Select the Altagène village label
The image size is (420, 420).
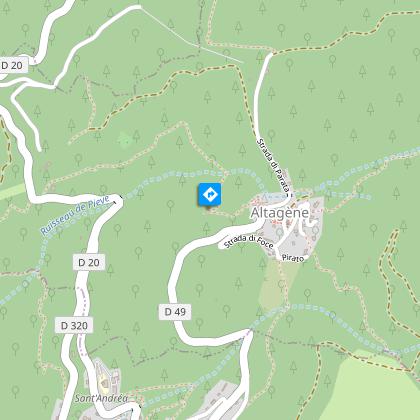280,213
